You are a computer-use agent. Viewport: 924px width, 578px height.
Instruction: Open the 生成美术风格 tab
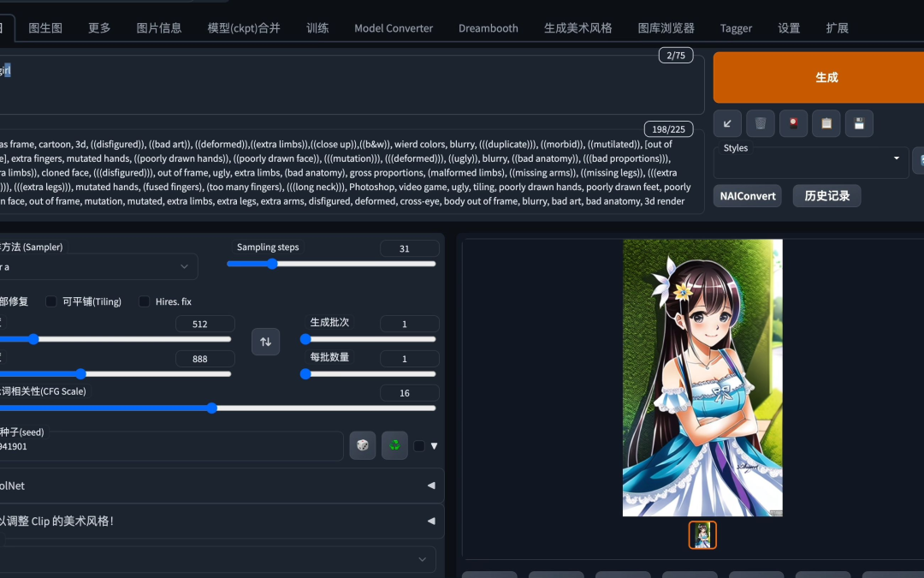point(578,27)
